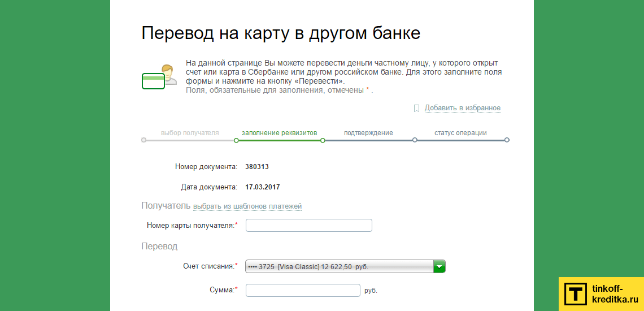Click the Сумма input field
Screen dimensions: 644x311
(x=303, y=291)
